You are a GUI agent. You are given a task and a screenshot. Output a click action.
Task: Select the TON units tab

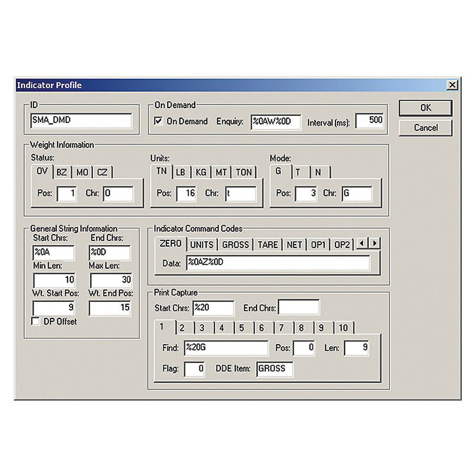point(244,172)
